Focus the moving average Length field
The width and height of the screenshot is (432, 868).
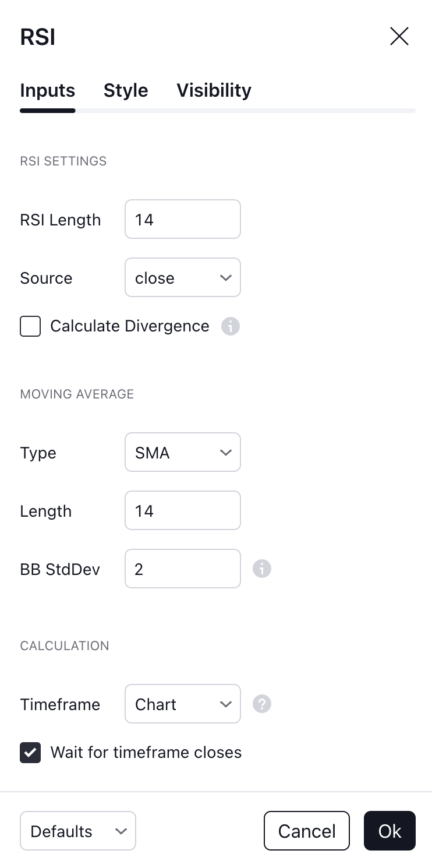point(183,510)
